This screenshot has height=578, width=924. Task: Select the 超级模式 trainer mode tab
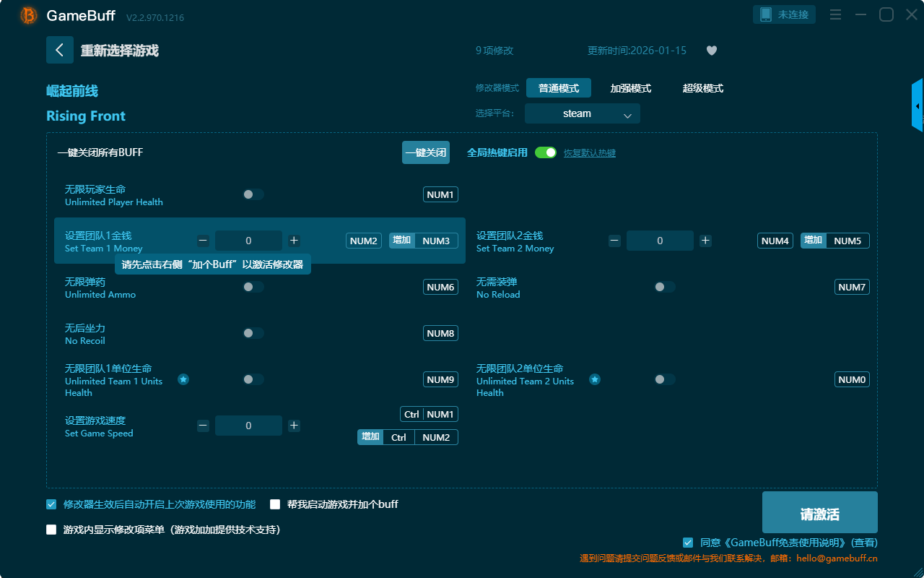702,88
